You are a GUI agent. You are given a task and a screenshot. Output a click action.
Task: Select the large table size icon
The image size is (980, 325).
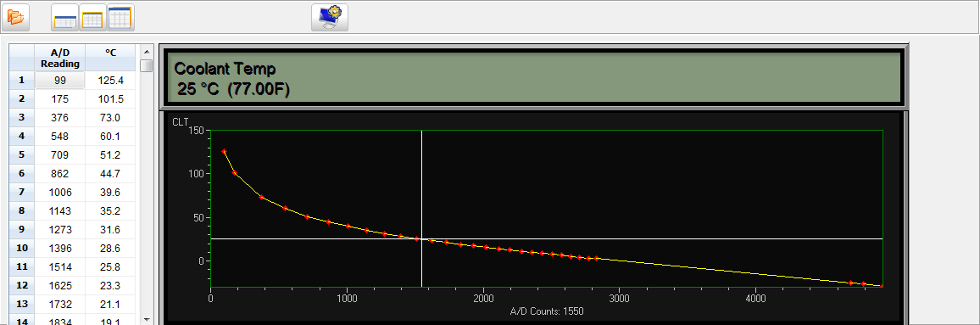120,17
